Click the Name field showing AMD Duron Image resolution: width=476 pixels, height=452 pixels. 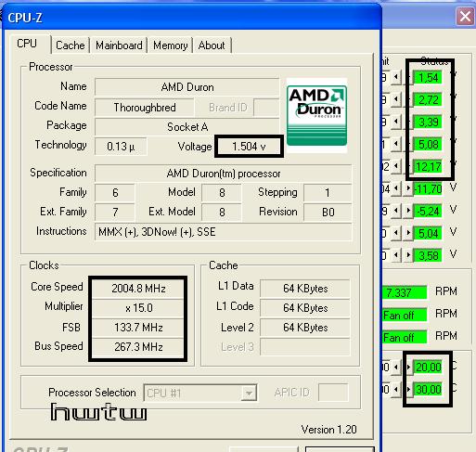(x=187, y=87)
